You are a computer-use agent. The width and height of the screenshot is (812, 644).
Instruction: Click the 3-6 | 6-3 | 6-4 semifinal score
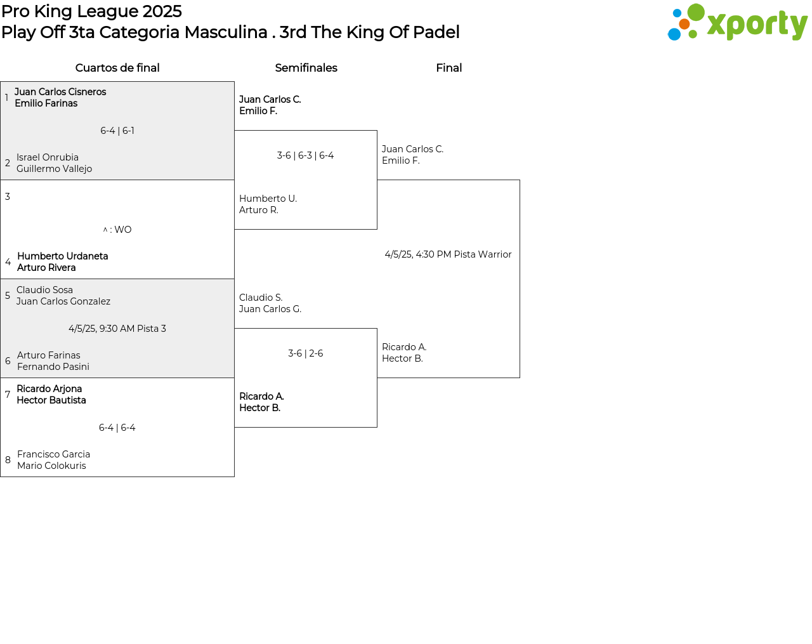click(305, 155)
